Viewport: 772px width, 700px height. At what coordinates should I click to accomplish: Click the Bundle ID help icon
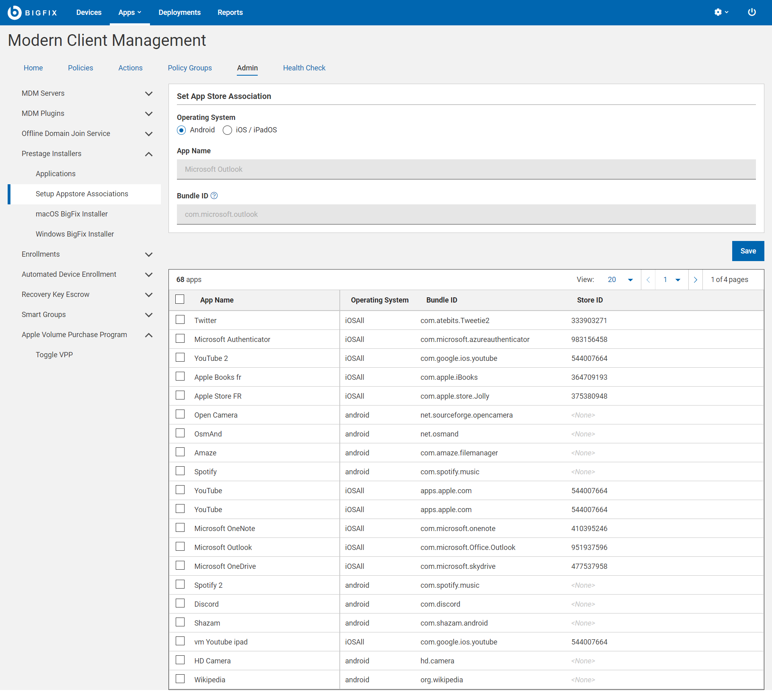click(x=214, y=196)
